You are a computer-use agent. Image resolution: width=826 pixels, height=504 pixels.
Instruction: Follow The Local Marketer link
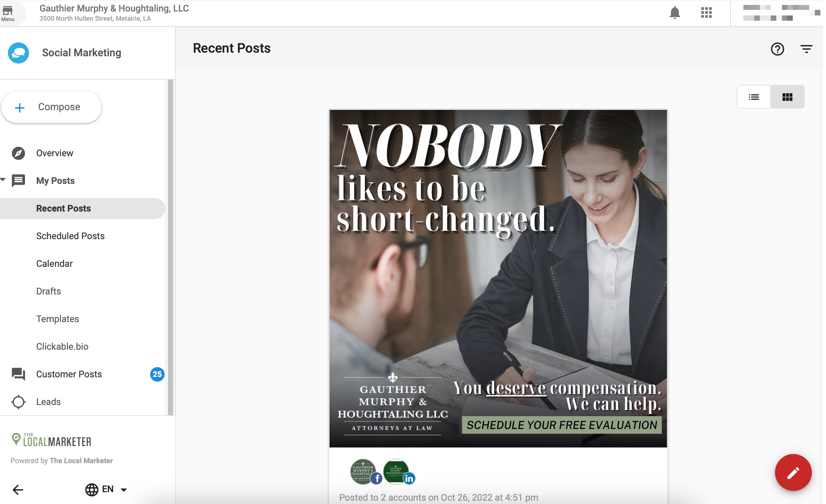(81, 462)
